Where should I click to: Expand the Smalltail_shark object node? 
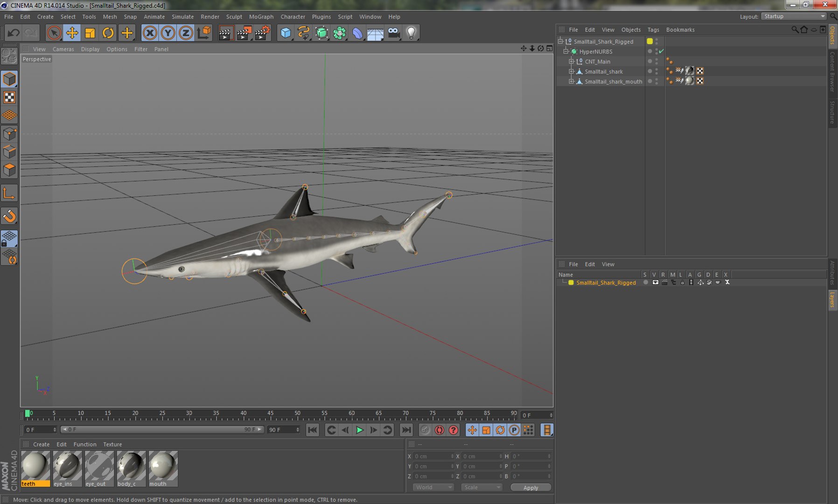coord(571,71)
